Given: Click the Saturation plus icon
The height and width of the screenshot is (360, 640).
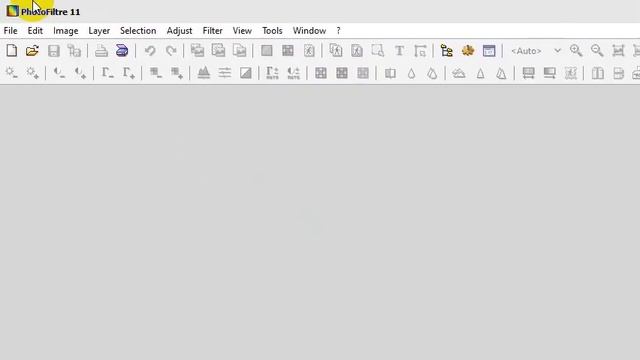Looking at the screenshot, I should pos(177,73).
